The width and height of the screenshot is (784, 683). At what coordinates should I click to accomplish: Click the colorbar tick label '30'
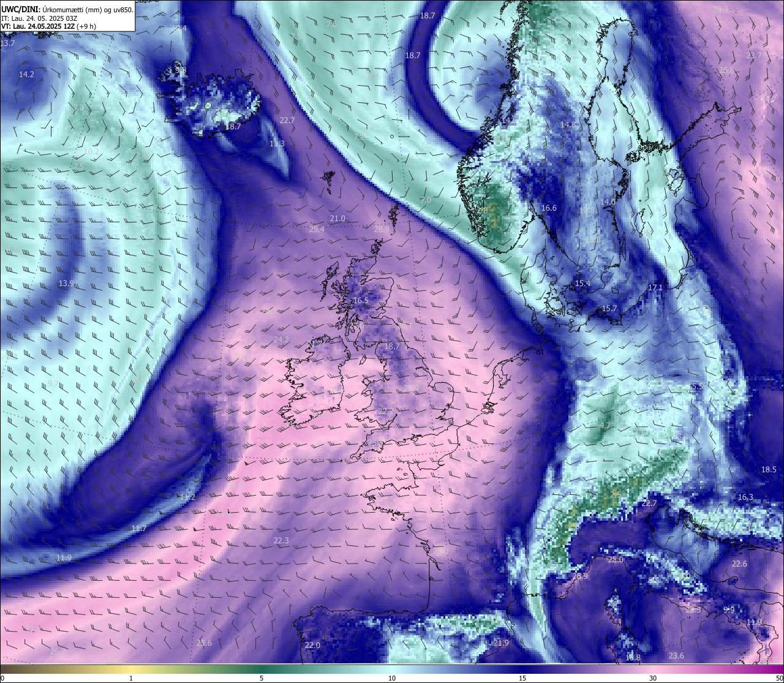coord(653,678)
